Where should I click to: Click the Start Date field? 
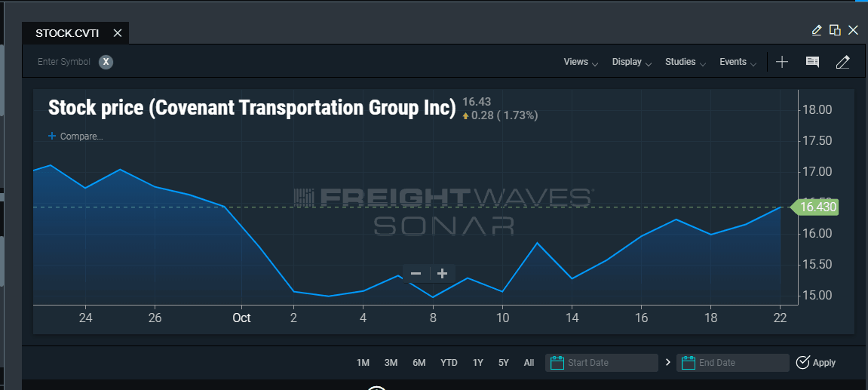pos(602,363)
